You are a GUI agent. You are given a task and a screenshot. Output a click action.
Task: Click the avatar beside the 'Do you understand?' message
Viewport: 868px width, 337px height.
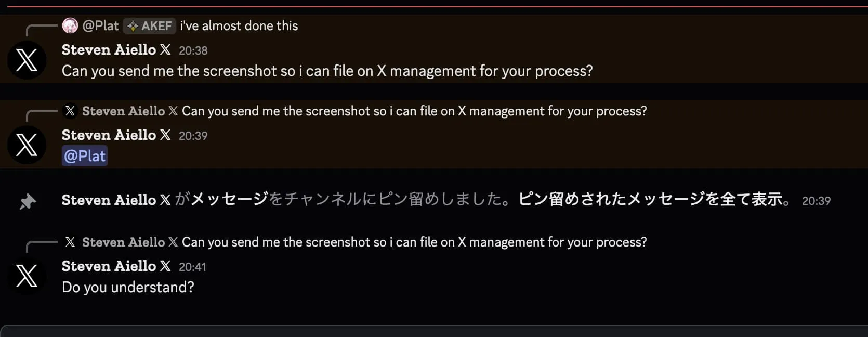tap(27, 276)
